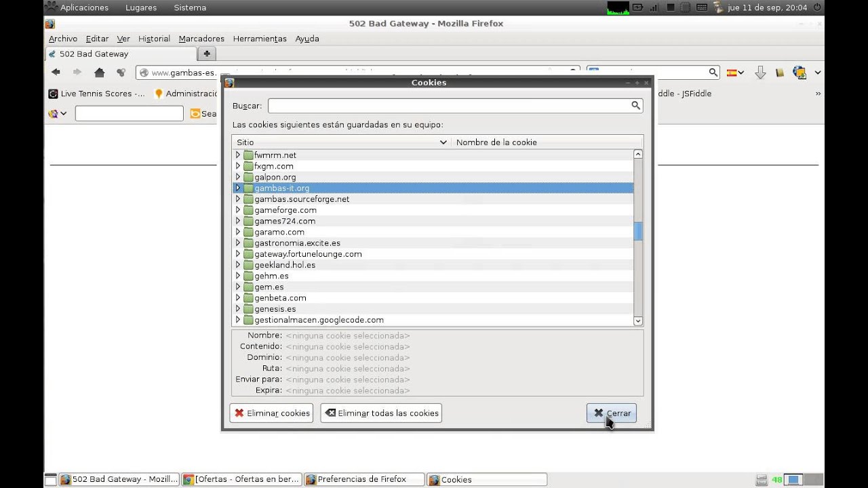Open the Herramientas menu
The image size is (868, 488).
(260, 39)
